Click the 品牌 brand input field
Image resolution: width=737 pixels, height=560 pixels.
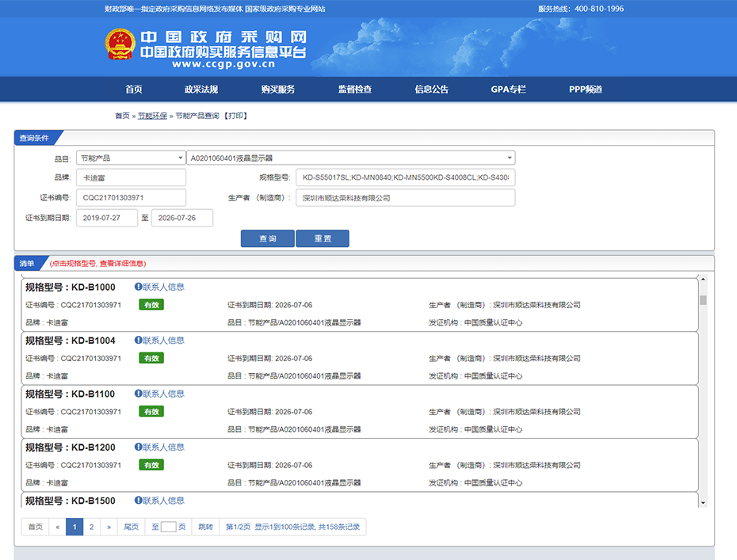(131, 177)
